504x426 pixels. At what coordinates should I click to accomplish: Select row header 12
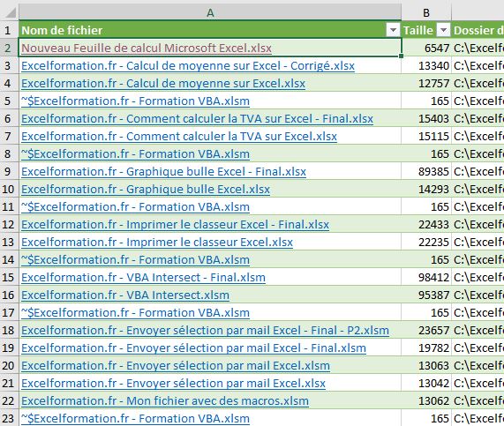click(10, 225)
